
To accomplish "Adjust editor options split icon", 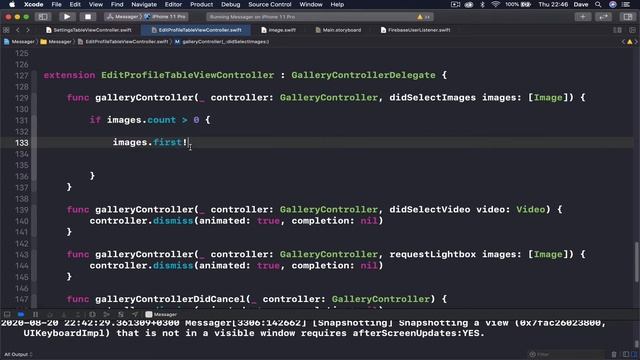I will point(618,30).
